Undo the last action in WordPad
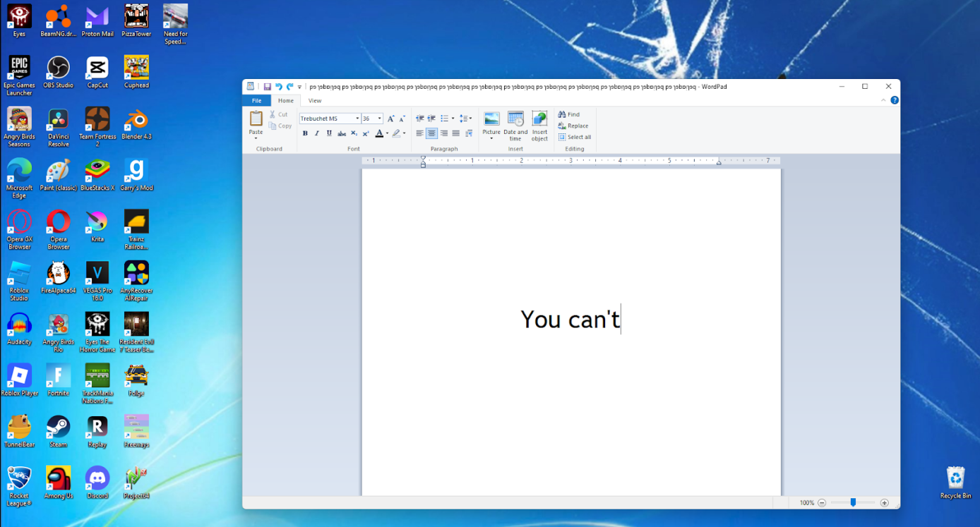The width and height of the screenshot is (980, 527). (278, 87)
